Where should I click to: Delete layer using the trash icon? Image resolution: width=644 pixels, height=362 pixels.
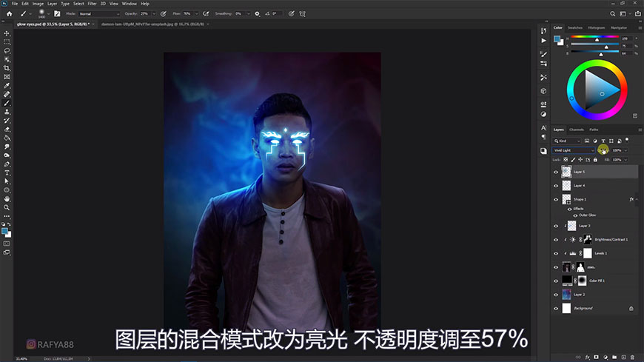click(x=632, y=358)
